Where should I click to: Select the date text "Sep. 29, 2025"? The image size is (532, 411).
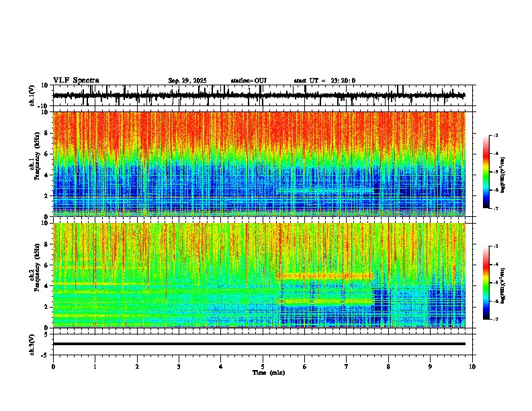[x=187, y=81]
